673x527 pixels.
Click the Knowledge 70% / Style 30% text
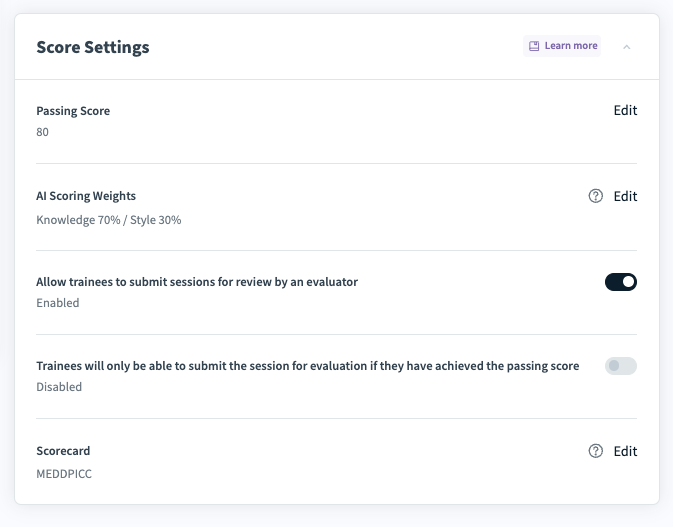109,219
